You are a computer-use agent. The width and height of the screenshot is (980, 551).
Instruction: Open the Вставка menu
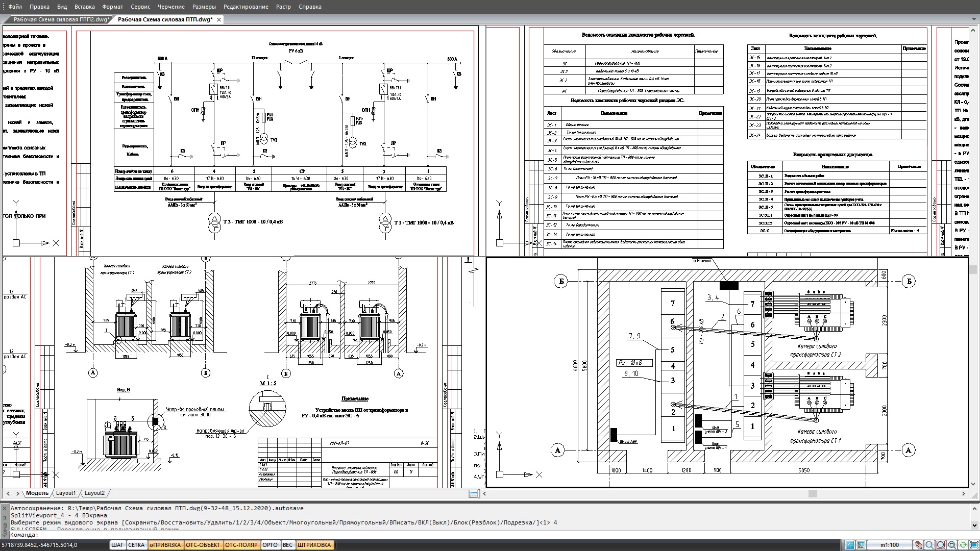84,7
